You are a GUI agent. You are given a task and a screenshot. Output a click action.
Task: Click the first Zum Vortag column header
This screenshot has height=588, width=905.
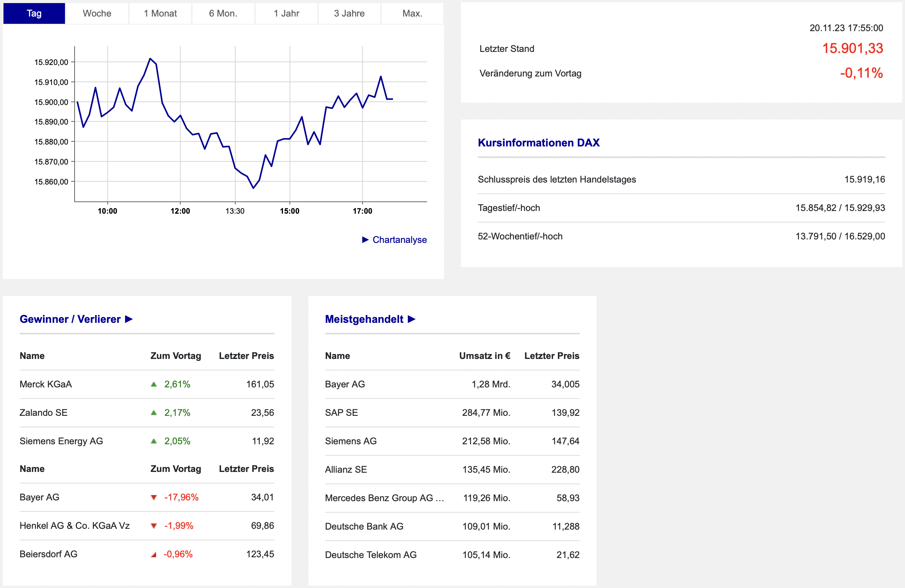[x=176, y=356]
